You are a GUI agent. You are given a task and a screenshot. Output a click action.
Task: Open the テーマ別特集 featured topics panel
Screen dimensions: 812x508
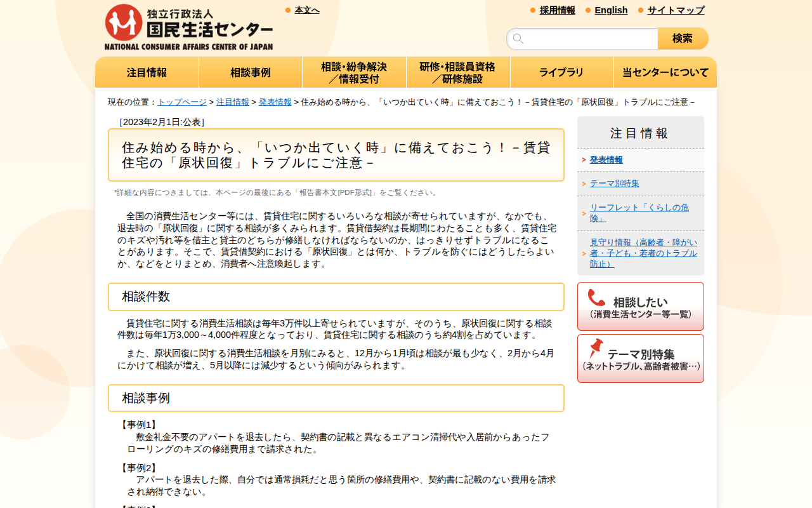coord(640,358)
